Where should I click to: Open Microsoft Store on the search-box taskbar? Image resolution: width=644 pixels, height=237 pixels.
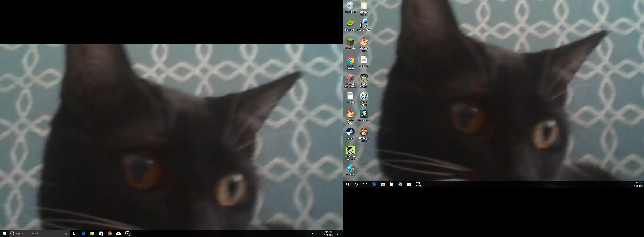point(101,233)
